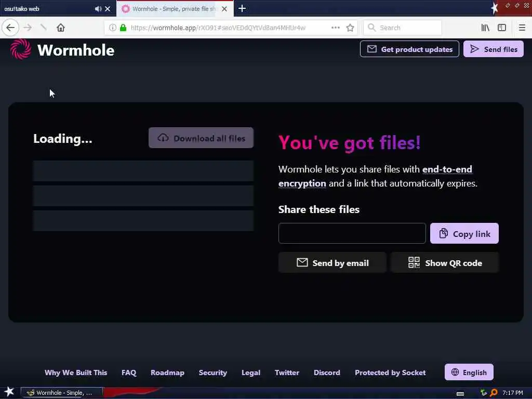Close the osu!taiko web tab
The height and width of the screenshot is (399, 532).
point(108,9)
